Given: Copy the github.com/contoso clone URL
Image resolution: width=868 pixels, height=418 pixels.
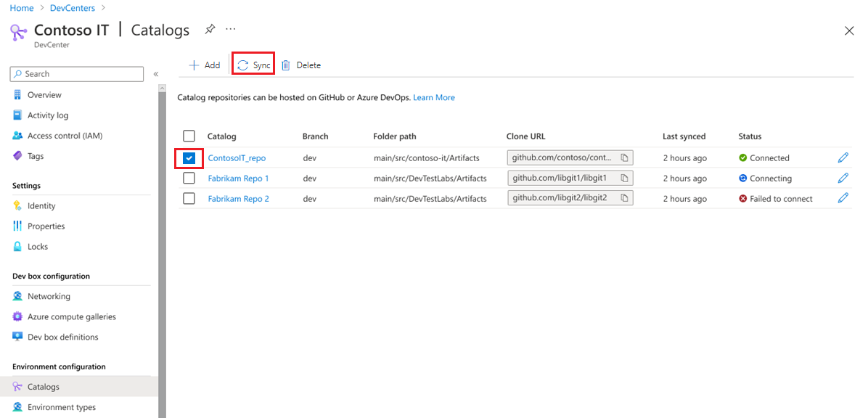Looking at the screenshot, I should coord(624,157).
